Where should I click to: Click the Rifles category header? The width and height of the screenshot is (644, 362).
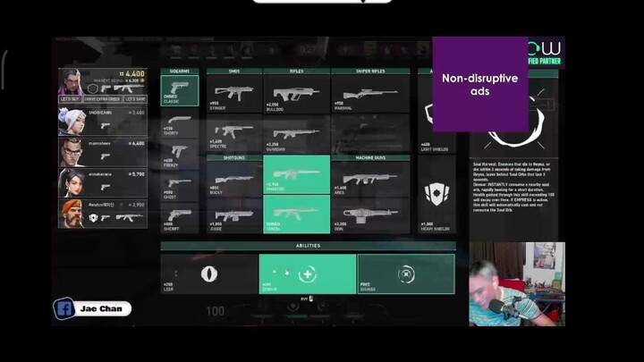[297, 71]
